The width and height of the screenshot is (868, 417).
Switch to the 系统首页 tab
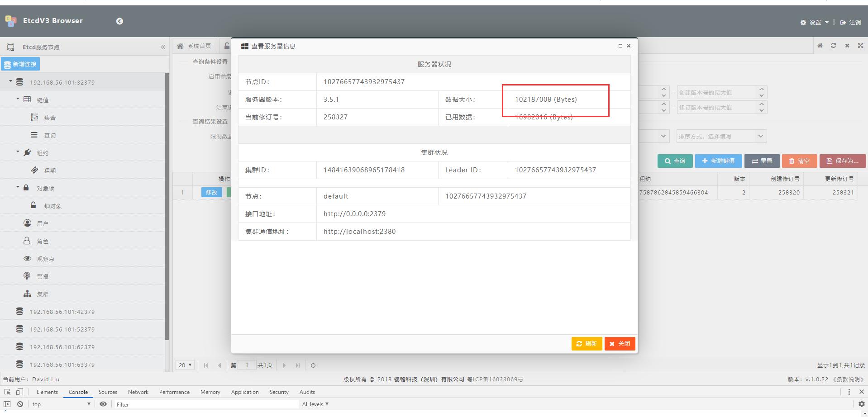(x=195, y=46)
